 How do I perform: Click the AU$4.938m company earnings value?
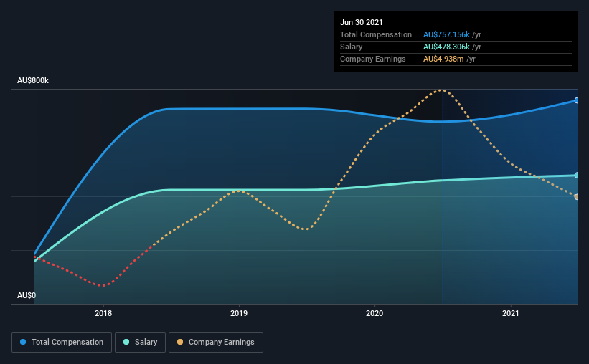443,59
